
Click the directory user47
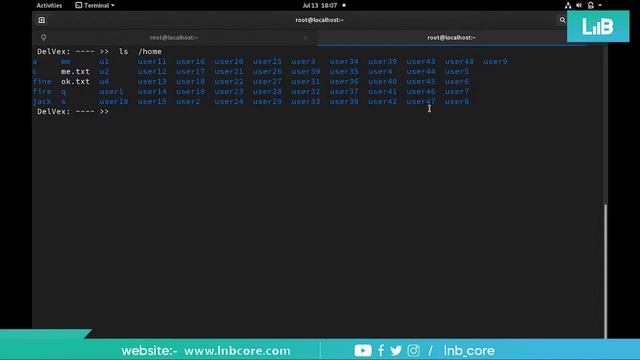[421, 102]
